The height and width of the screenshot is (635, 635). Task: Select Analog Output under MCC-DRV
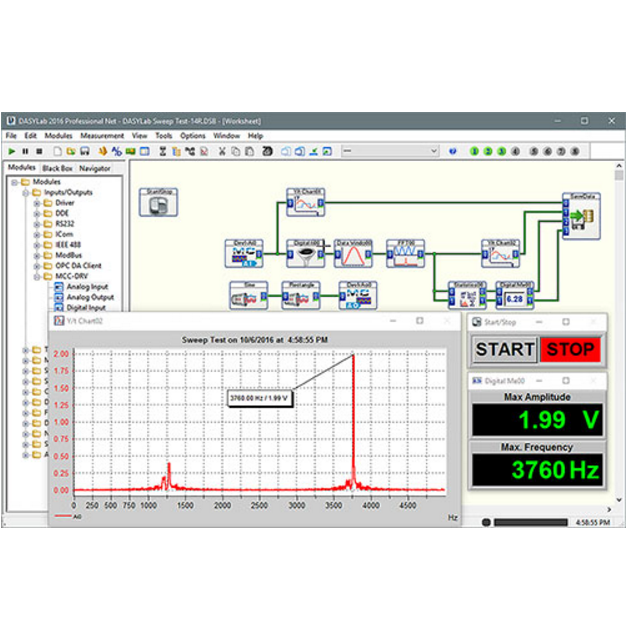pyautogui.click(x=90, y=297)
